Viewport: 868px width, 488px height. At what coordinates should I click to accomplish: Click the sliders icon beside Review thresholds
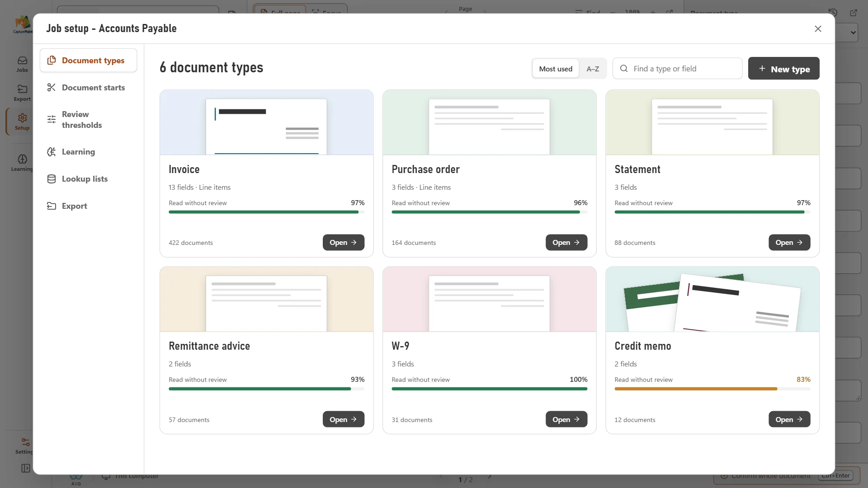[52, 119]
